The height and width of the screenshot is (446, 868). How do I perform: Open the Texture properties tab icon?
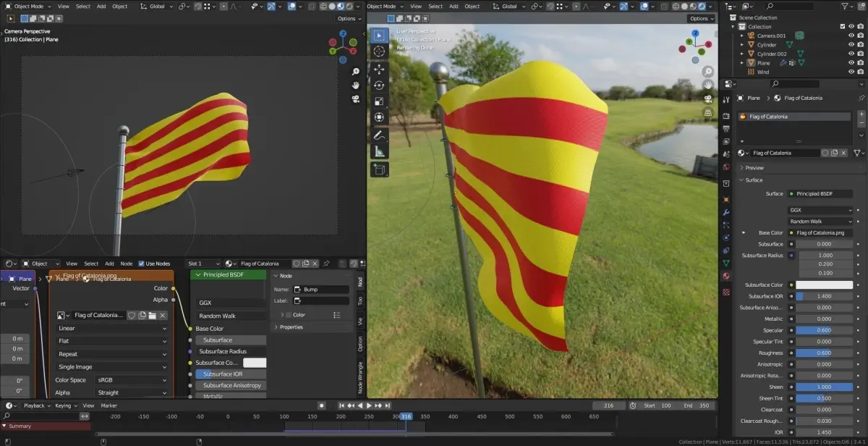[726, 292]
